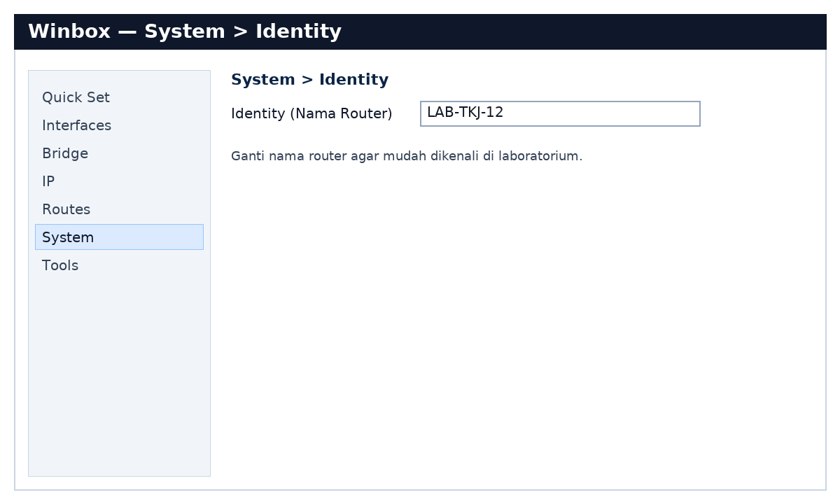
Task: Open the Quick Set menu item
Action: tap(76, 97)
